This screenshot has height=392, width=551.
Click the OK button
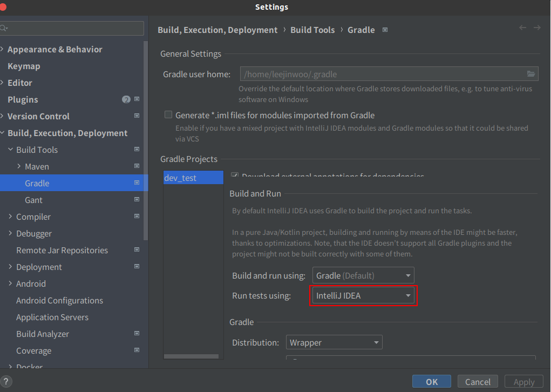click(432, 382)
